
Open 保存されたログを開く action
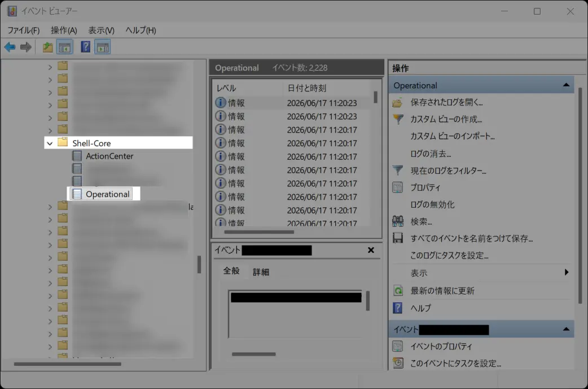[446, 102]
